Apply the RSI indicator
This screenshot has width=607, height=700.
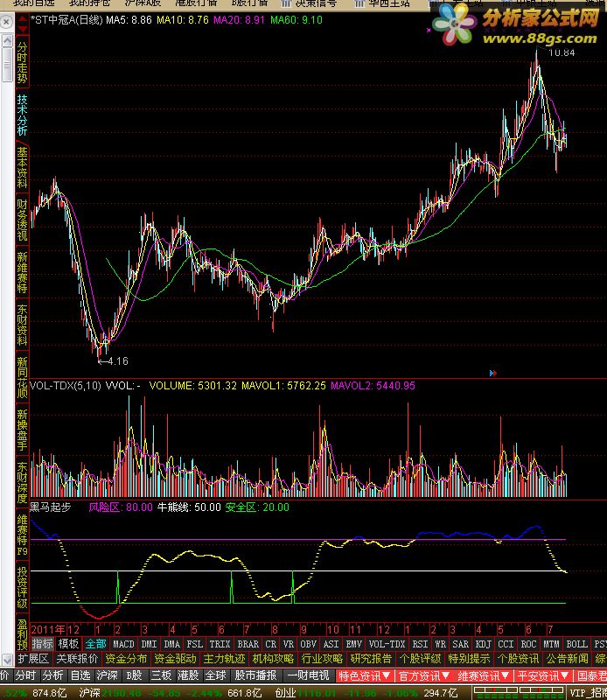tap(420, 644)
